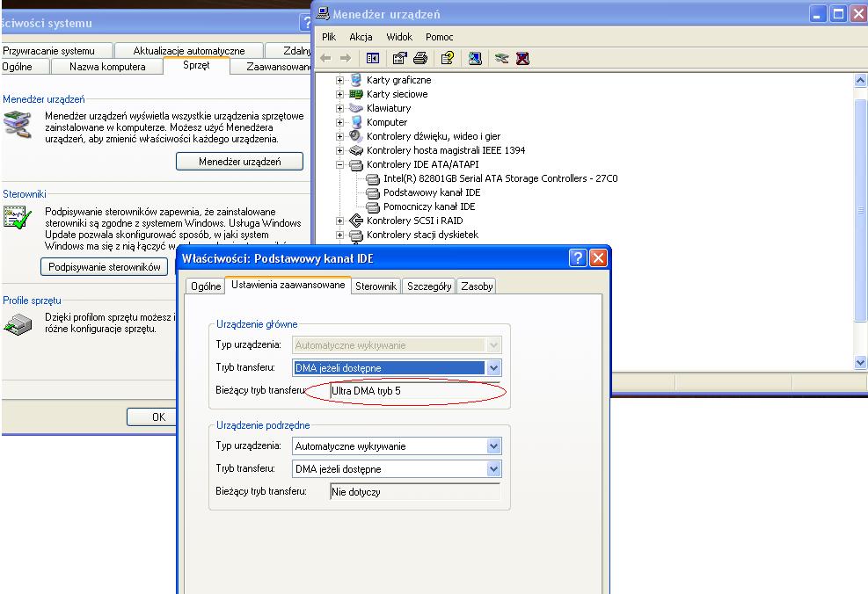Click the Klawiatury keyboard icon
Viewport: 868px width, 594px height.
click(356, 108)
